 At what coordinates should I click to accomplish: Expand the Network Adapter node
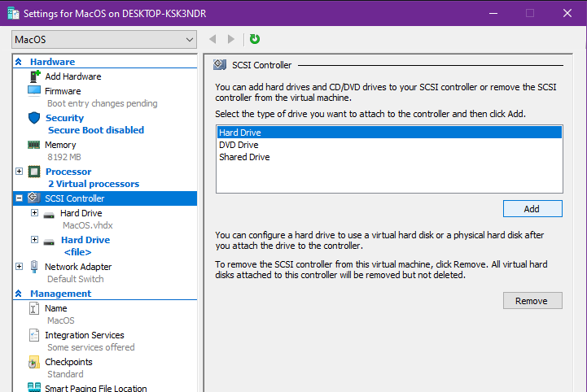click(x=20, y=267)
